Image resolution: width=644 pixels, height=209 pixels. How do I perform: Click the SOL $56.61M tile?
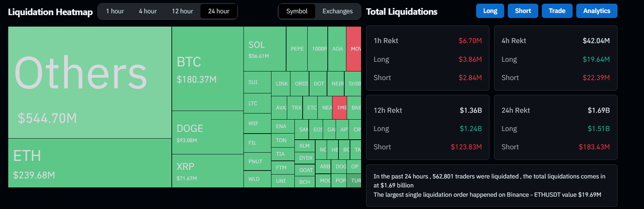[x=265, y=49]
